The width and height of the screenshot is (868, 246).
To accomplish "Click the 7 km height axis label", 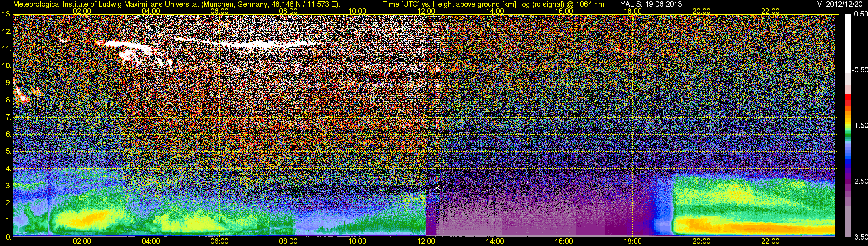I will tap(8, 117).
